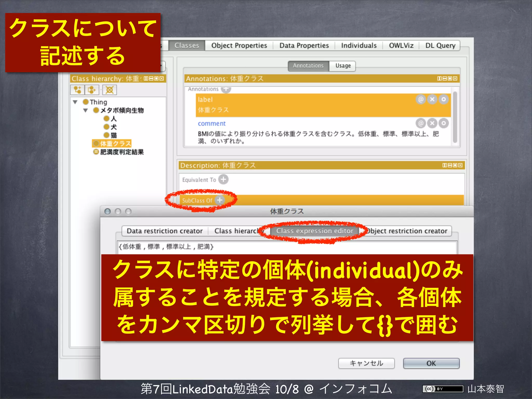Close the Description view panel
The height and width of the screenshot is (399, 532).
coord(460,165)
